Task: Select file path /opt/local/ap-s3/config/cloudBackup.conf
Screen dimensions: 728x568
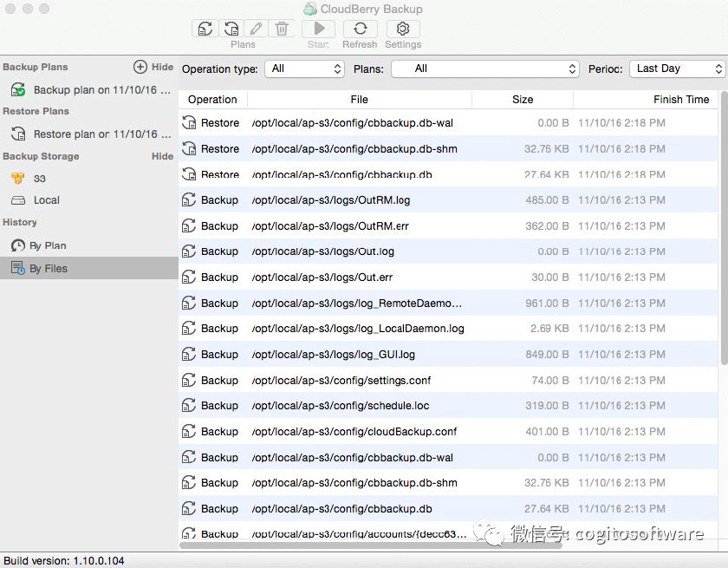Action: (x=354, y=432)
